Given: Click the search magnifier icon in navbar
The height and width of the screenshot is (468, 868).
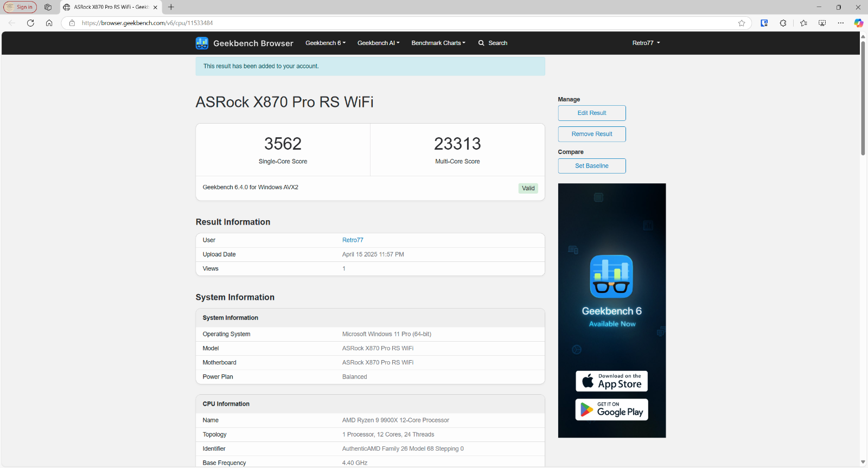Looking at the screenshot, I should 481,43.
